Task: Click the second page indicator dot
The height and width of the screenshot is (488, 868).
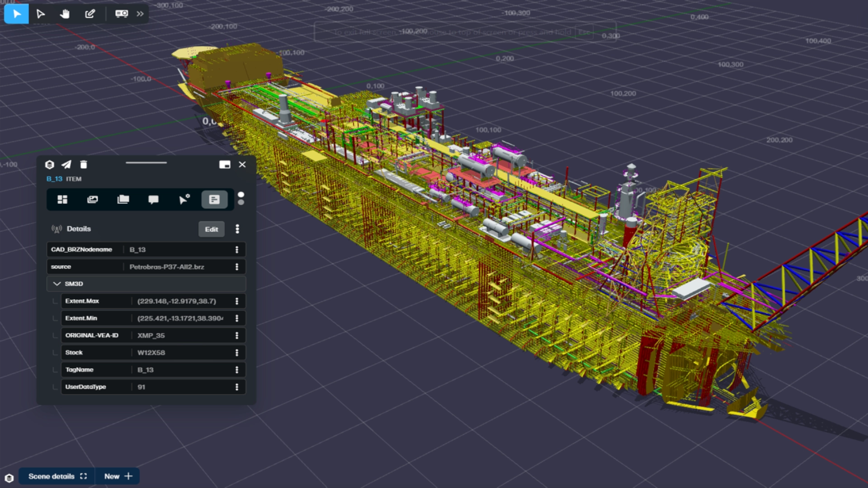Action: click(241, 202)
